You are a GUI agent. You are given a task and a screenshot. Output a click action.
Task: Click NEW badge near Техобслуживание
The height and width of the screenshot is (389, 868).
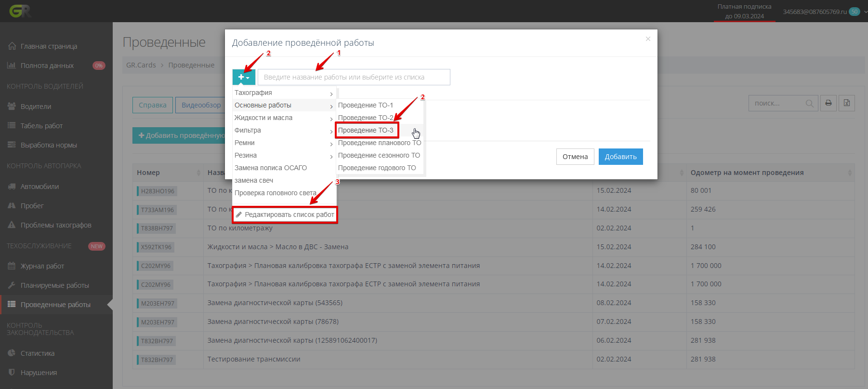pyautogui.click(x=97, y=246)
